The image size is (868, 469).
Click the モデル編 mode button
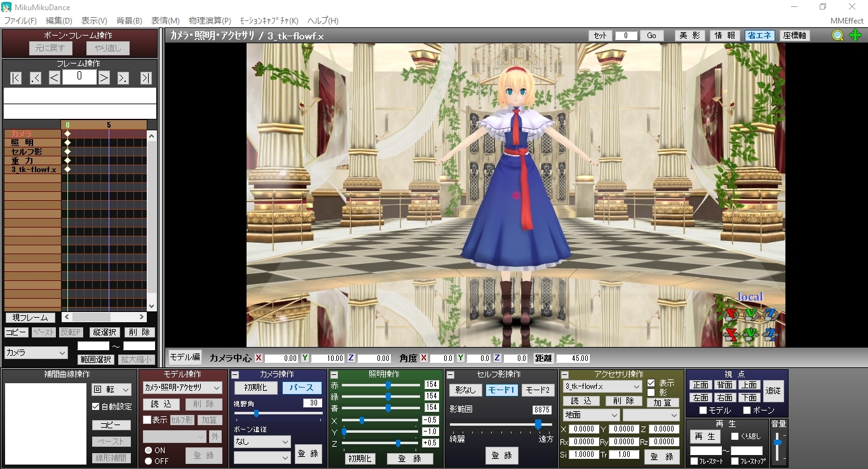pos(185,357)
